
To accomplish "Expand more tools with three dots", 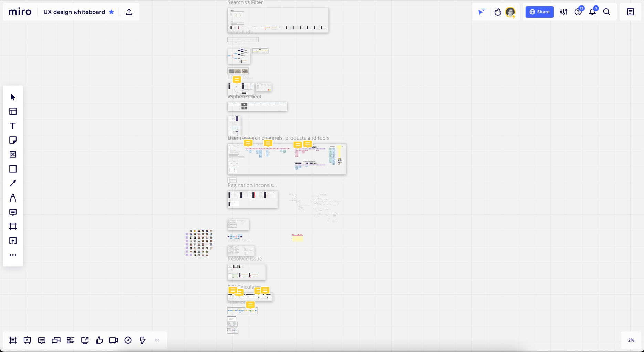I will coord(13,255).
